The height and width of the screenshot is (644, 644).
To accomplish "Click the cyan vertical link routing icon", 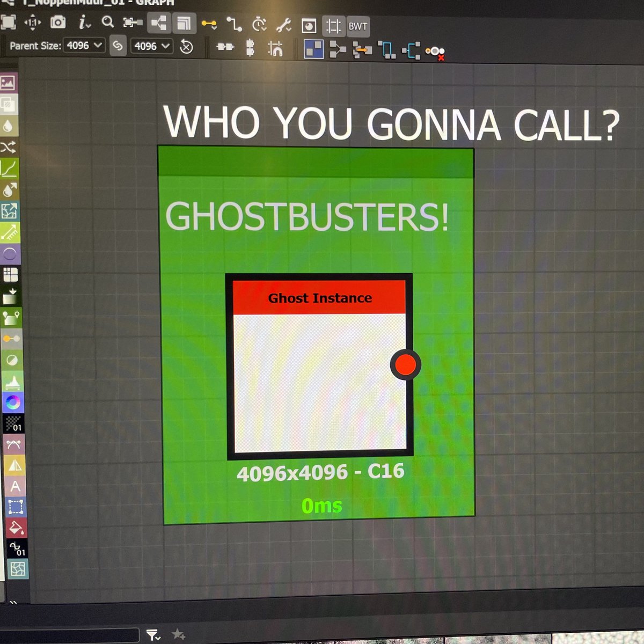I will coord(386,50).
